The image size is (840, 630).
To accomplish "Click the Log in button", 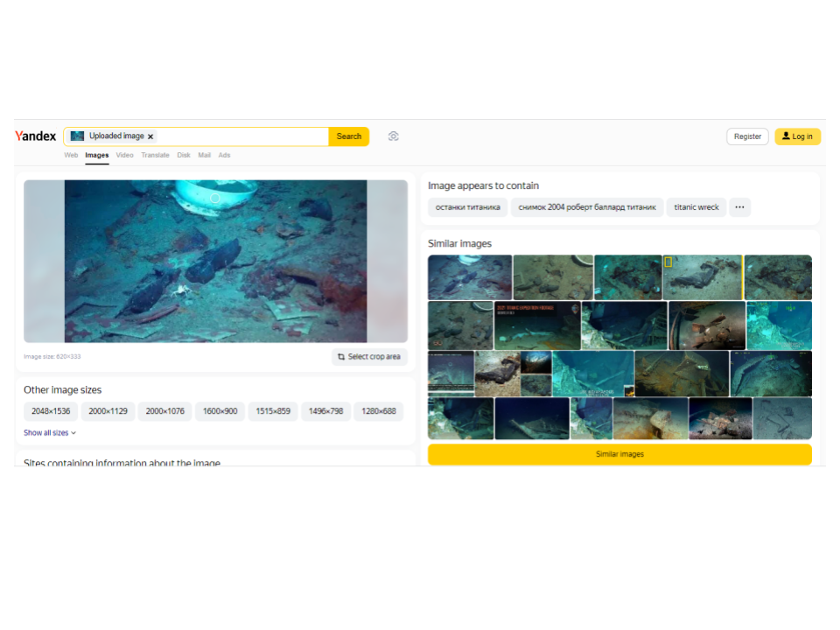I will [x=797, y=136].
